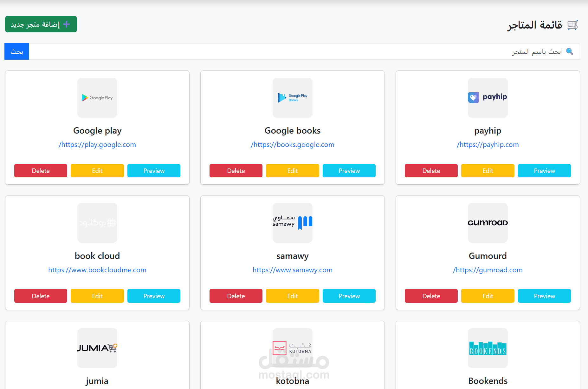Edit the payhip store
This screenshot has width=588, height=389.
[x=488, y=171]
